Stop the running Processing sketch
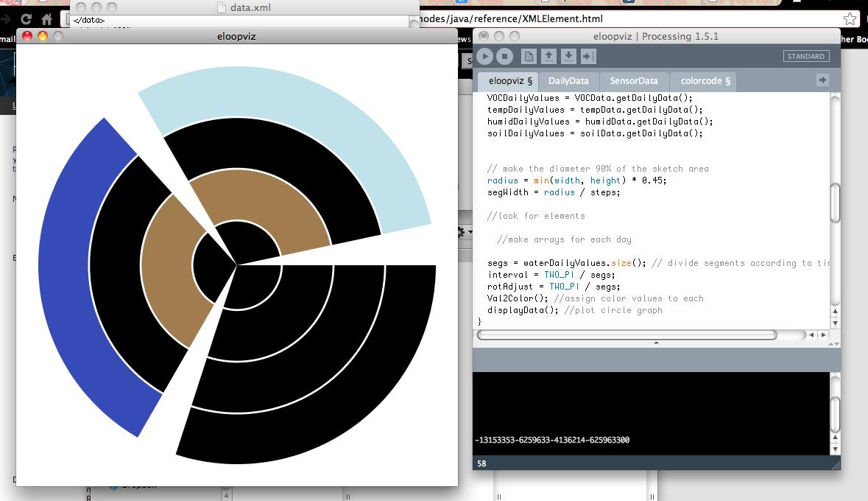Screen dimensions: 868x501 click(504, 56)
